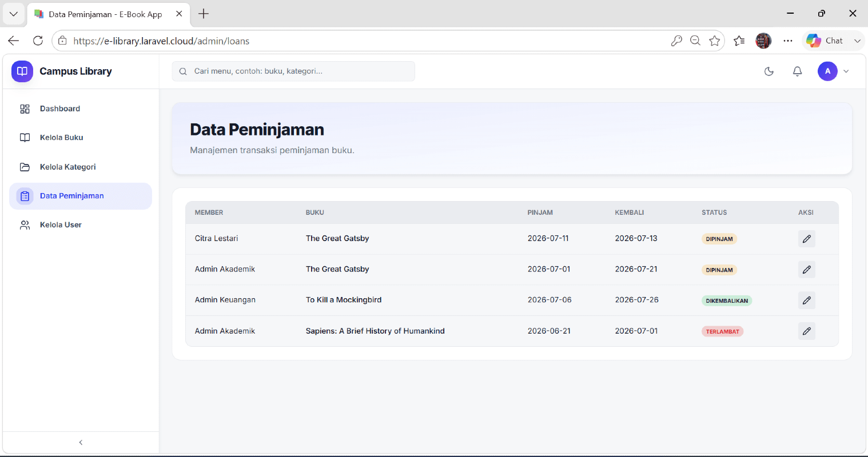
Task: Edit the Admin Keuangan loan record
Action: tap(807, 300)
